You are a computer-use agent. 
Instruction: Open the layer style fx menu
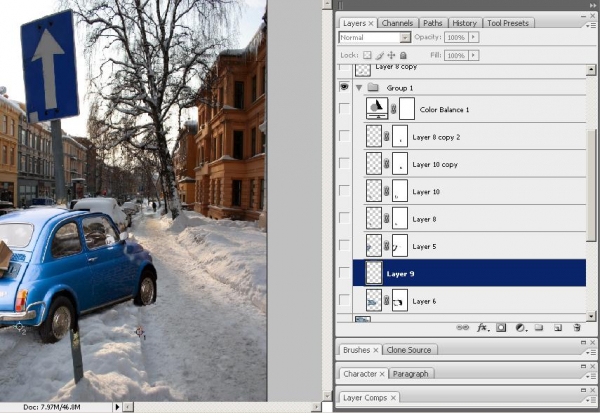pos(482,328)
